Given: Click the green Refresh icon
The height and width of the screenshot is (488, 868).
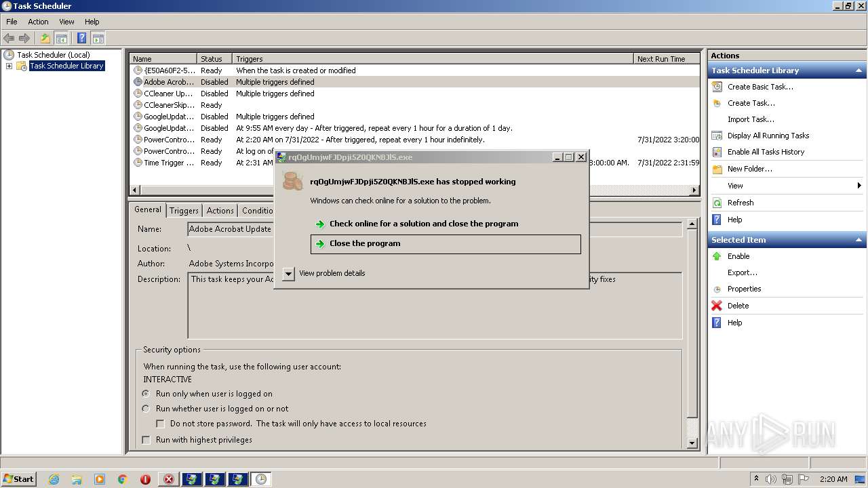Looking at the screenshot, I should point(717,203).
